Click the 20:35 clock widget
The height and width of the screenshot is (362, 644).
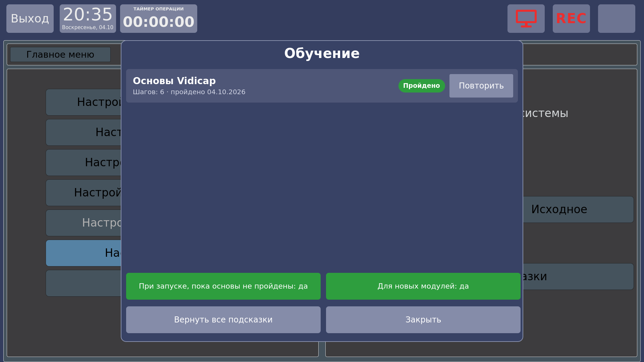click(88, 18)
